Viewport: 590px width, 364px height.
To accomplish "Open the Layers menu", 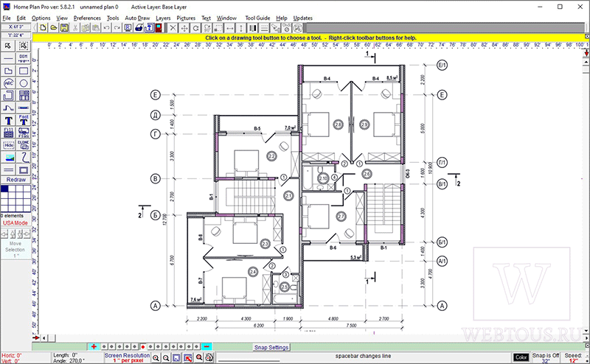I will tap(163, 18).
